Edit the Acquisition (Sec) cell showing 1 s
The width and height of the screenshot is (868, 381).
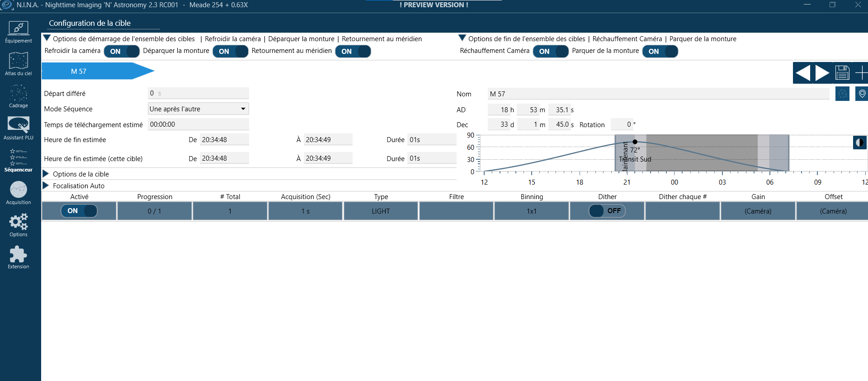(305, 211)
